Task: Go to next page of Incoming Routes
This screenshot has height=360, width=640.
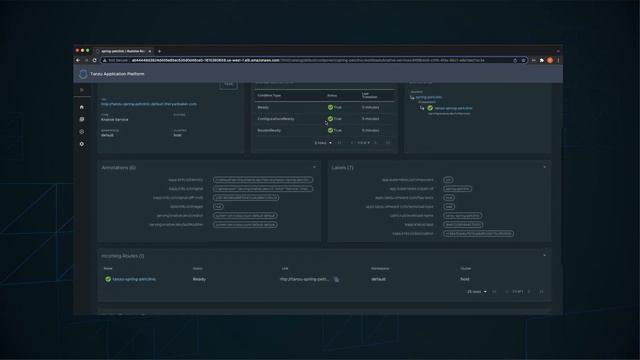Action: click(x=529, y=292)
